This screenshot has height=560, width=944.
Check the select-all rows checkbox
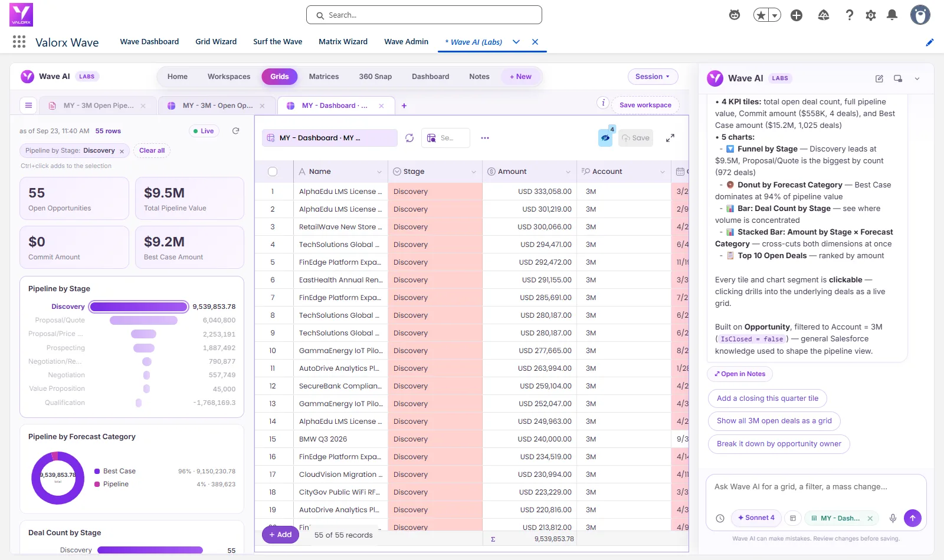[x=273, y=172]
